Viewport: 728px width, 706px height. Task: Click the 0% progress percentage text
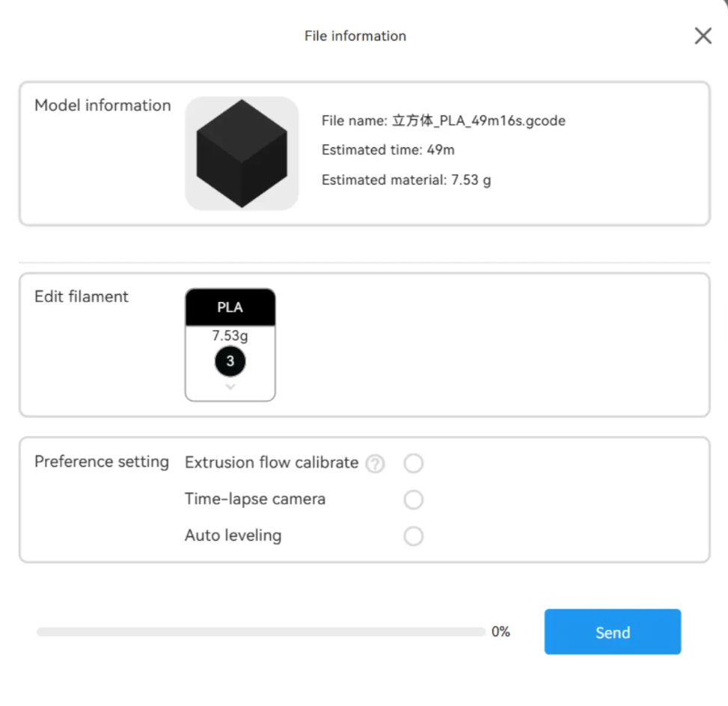tap(501, 632)
